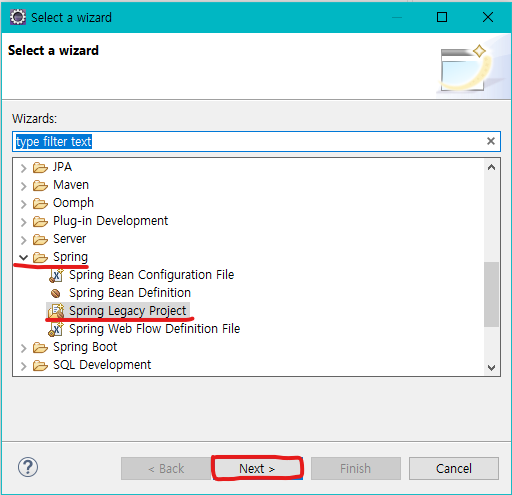Select the Spring Legacy Project entry

[127, 311]
